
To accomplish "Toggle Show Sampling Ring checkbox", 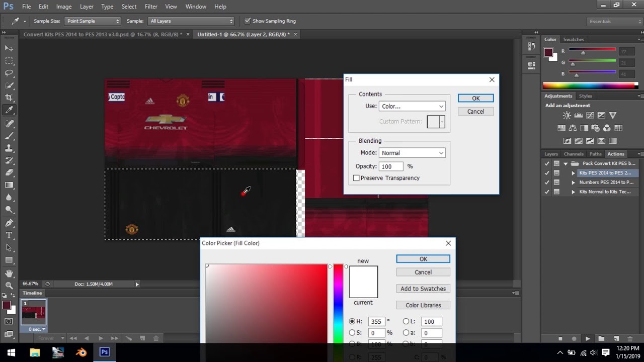I will coord(247,21).
